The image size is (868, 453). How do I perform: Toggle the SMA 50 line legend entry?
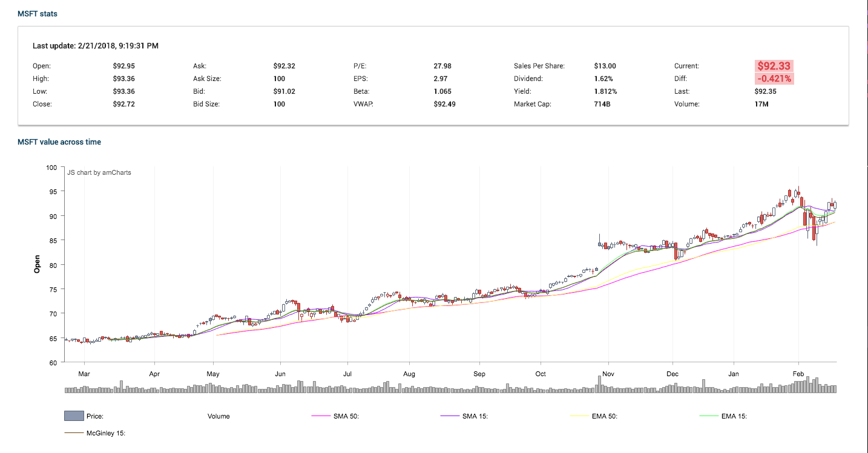point(335,416)
